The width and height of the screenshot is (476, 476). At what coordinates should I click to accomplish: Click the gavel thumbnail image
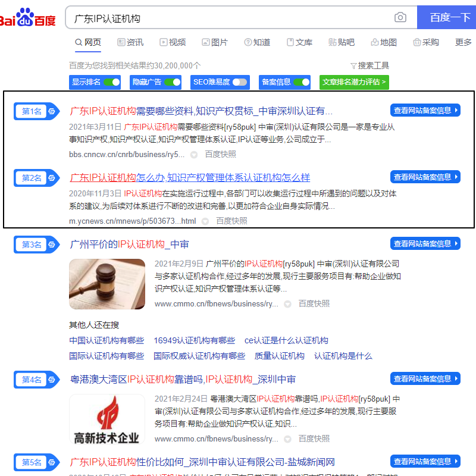[107, 284]
